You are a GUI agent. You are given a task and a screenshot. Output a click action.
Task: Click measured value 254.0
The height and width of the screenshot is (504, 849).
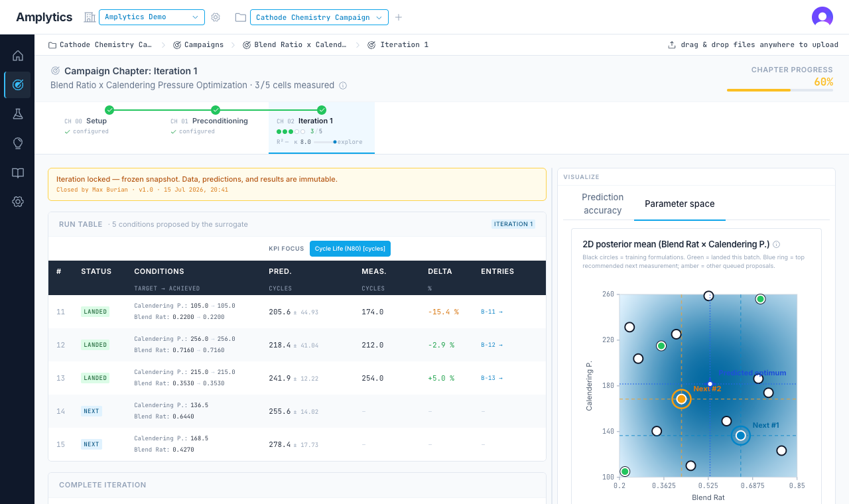point(372,378)
